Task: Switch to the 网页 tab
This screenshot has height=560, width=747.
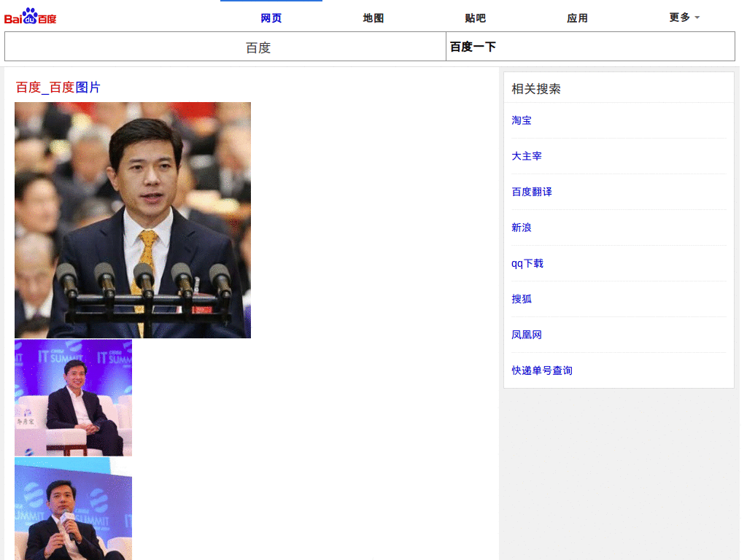Action: click(271, 17)
